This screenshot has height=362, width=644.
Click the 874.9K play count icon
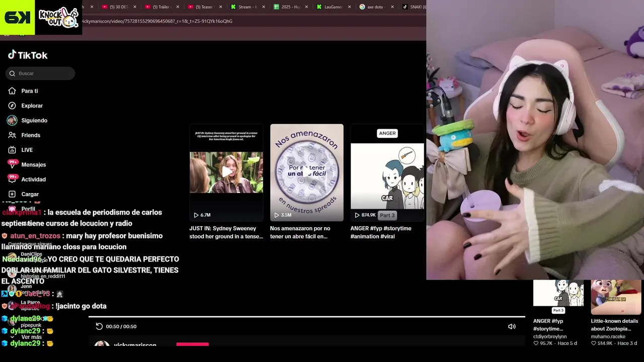357,215
